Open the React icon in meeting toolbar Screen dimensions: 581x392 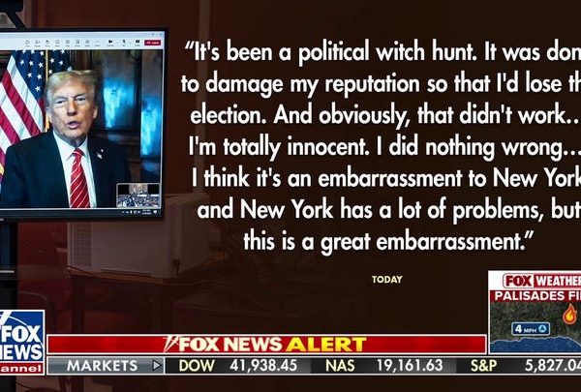tap(57, 43)
